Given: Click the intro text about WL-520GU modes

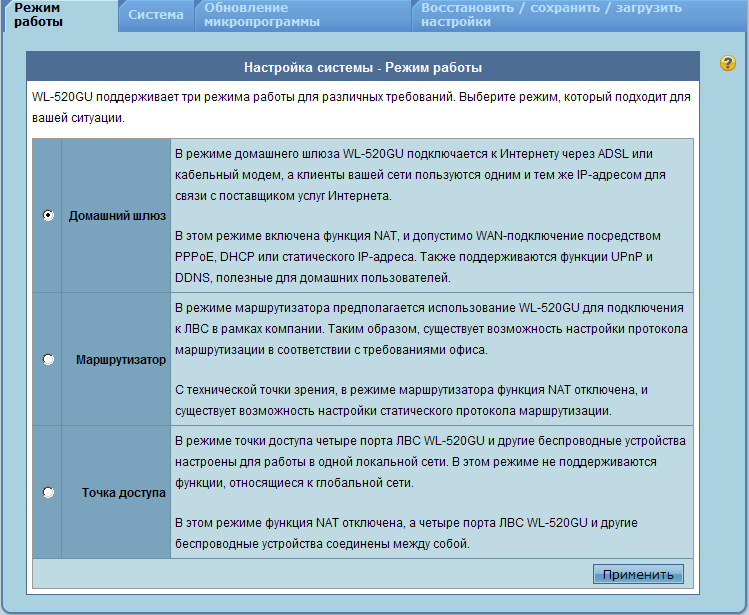Looking at the screenshot, I should tap(361, 107).
